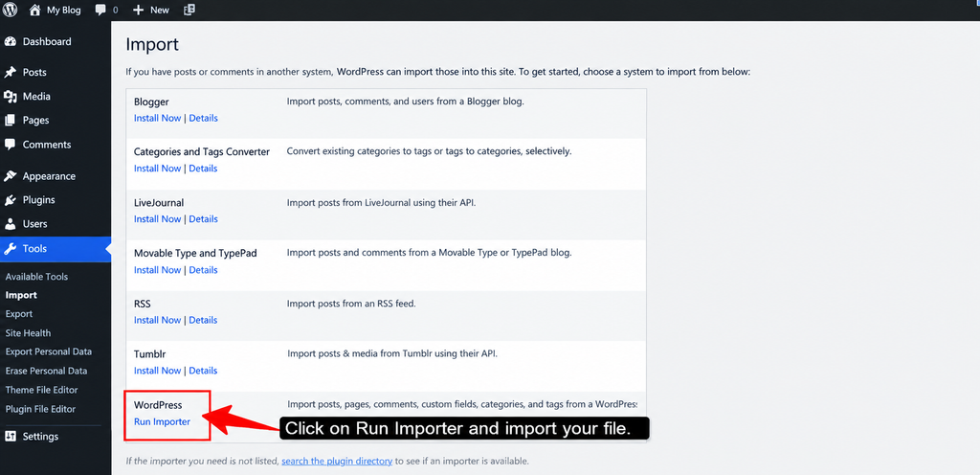This screenshot has height=475, width=980.
Task: Click the Dashboard gauge icon
Action: tap(10, 42)
